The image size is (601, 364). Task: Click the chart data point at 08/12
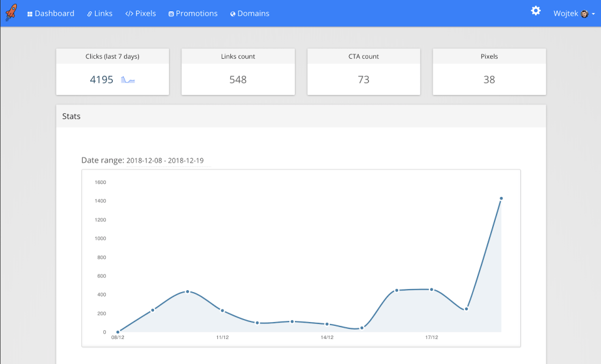[118, 332]
